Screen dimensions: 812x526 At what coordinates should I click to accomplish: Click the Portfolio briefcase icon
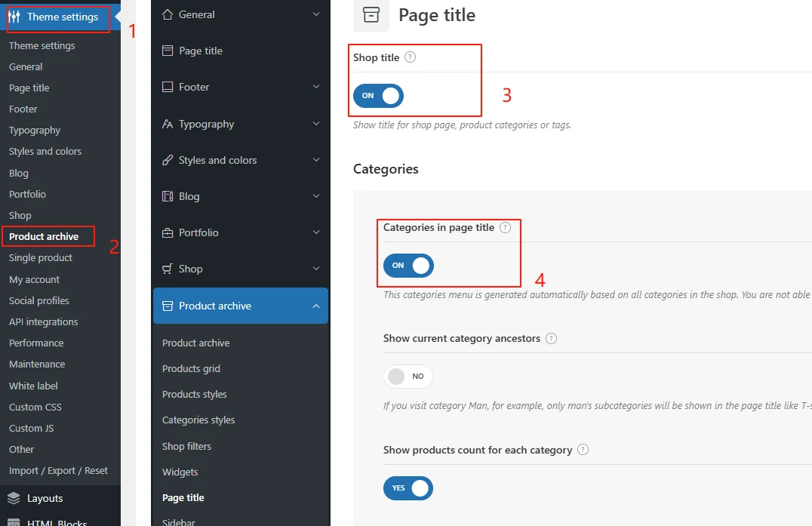click(168, 232)
